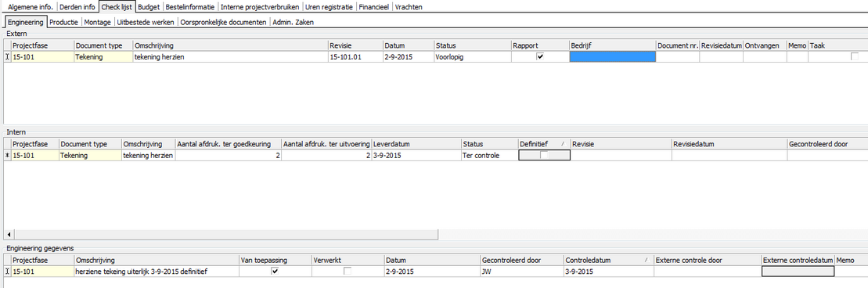Toggle the Taak checkbox in Extern row
This screenshot has height=288, width=868.
[855, 56]
